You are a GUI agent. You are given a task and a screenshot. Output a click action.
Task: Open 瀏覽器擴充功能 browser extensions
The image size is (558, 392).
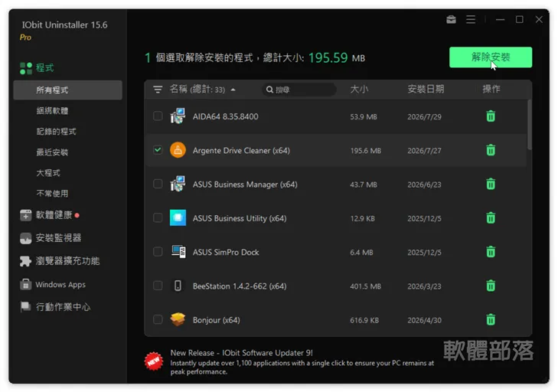(67, 261)
